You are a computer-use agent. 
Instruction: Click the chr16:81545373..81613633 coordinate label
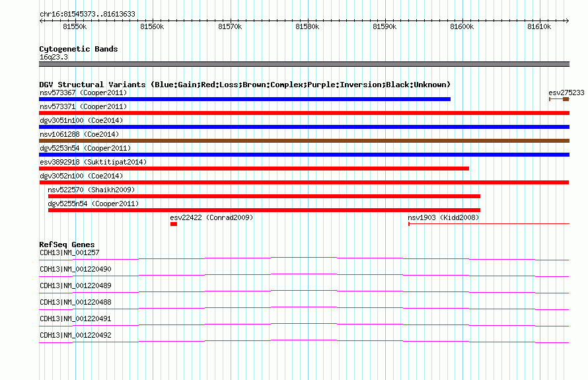click(87, 14)
